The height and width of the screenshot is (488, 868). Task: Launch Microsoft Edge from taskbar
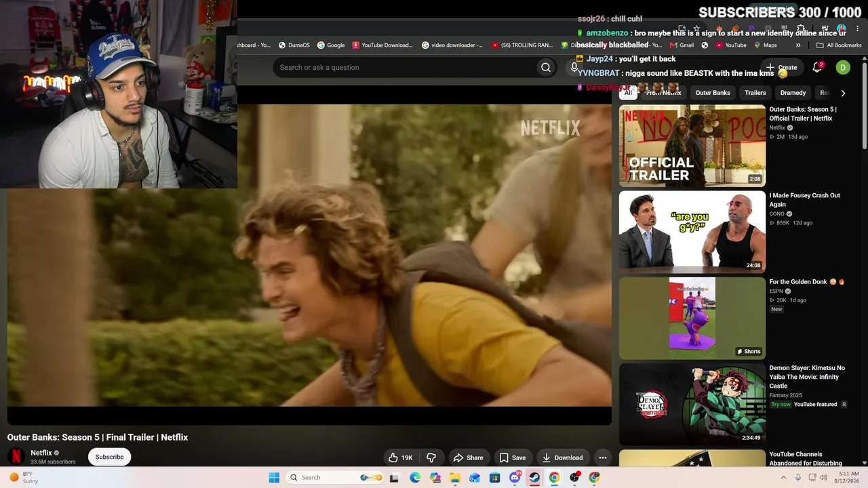tap(415, 477)
